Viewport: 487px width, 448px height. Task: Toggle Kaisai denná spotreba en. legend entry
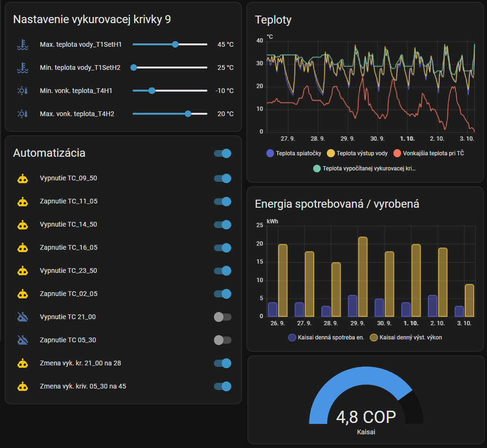point(326,338)
